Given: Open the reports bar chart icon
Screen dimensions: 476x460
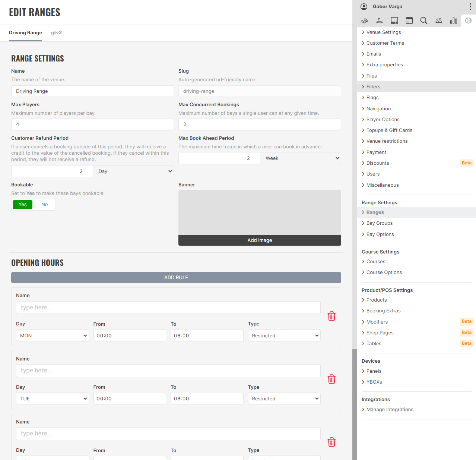Looking at the screenshot, I should tap(454, 21).
